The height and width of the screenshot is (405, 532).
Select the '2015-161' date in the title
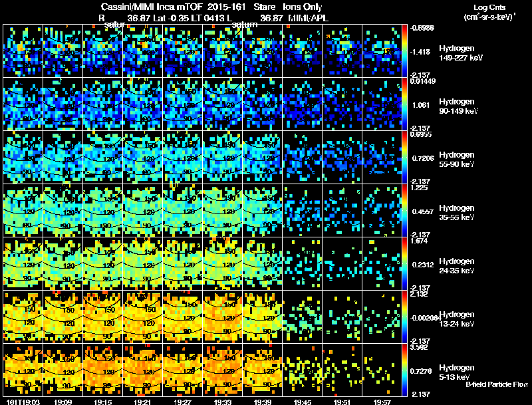pyautogui.click(x=226, y=7)
